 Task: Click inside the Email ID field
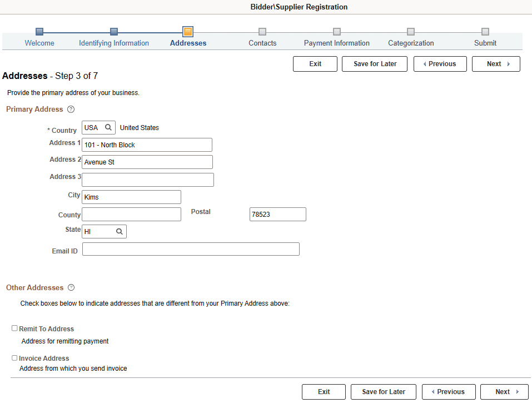click(x=191, y=249)
